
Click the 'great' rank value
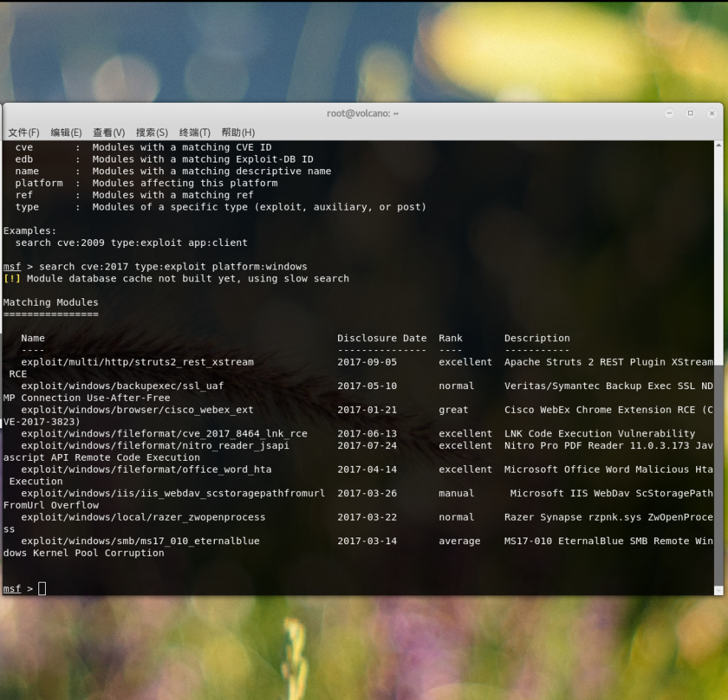click(453, 410)
